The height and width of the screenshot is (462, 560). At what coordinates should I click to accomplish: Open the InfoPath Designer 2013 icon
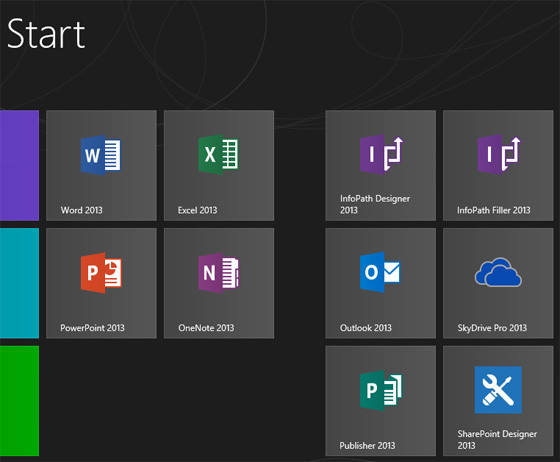pos(381,155)
